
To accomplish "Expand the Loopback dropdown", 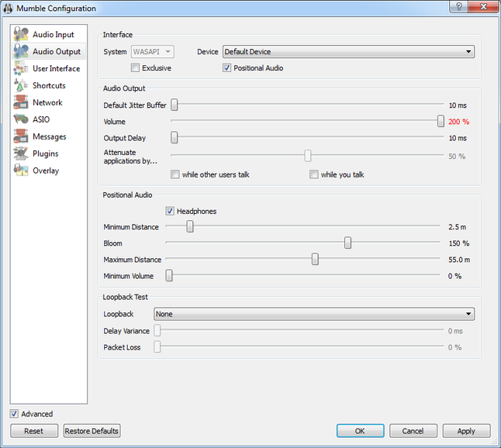I will pyautogui.click(x=314, y=314).
